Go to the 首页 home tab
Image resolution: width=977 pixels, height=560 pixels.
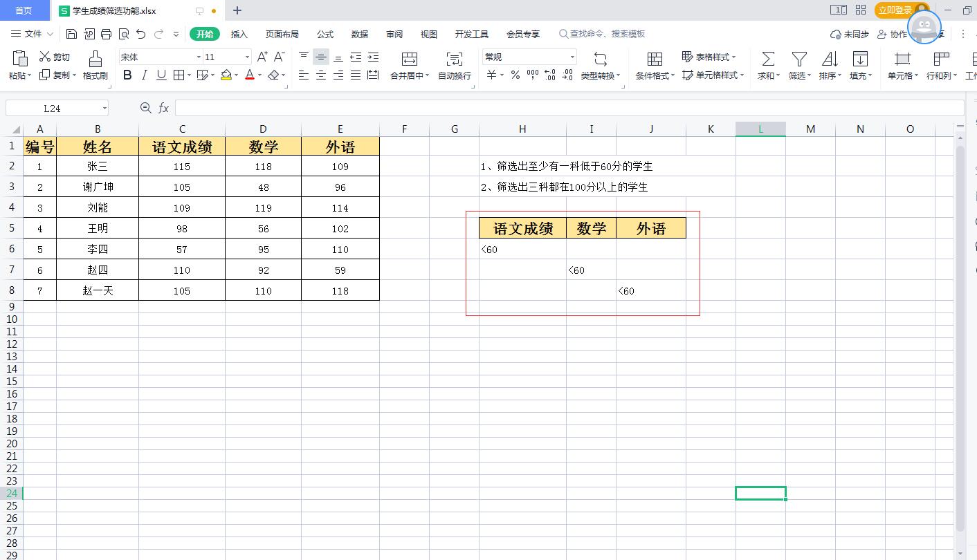(24, 10)
